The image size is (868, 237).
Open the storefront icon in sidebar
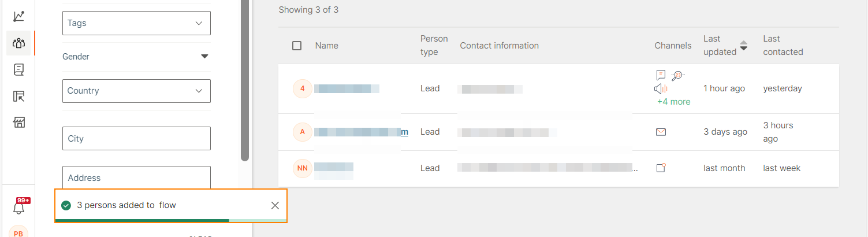click(x=18, y=122)
